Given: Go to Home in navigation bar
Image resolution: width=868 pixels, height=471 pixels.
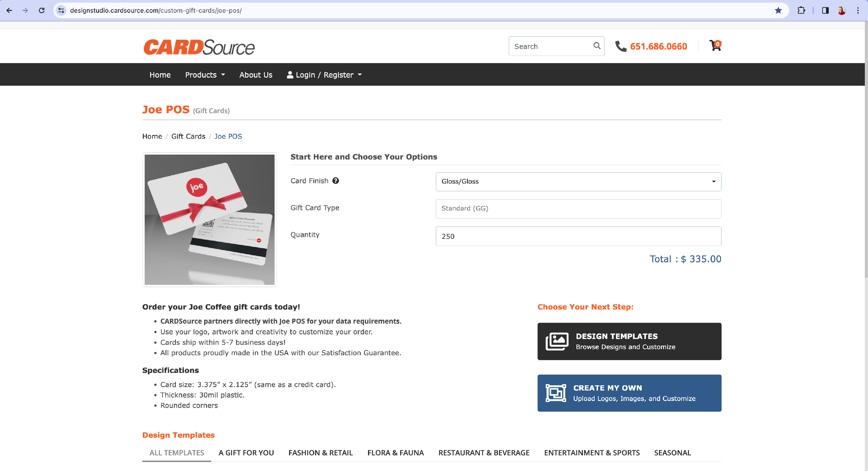Looking at the screenshot, I should click(x=160, y=74).
